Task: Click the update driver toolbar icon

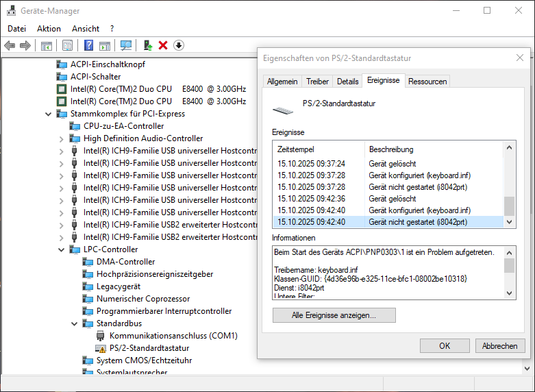Action: click(147, 45)
